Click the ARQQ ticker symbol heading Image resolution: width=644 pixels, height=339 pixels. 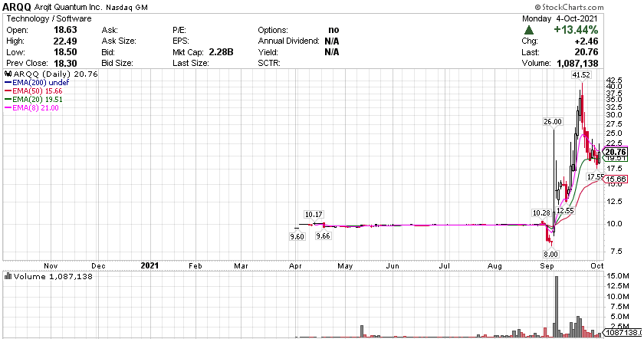(x=17, y=7)
